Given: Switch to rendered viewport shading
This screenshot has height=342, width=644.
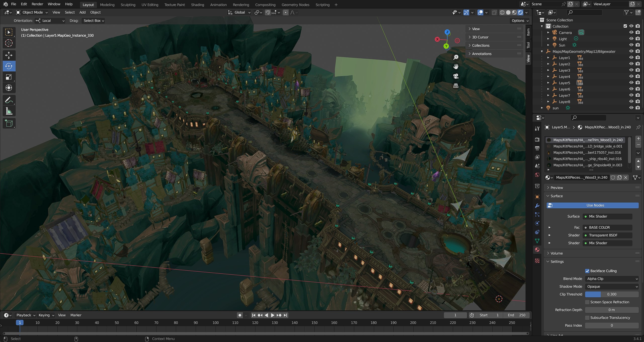Looking at the screenshot, I should point(520,12).
